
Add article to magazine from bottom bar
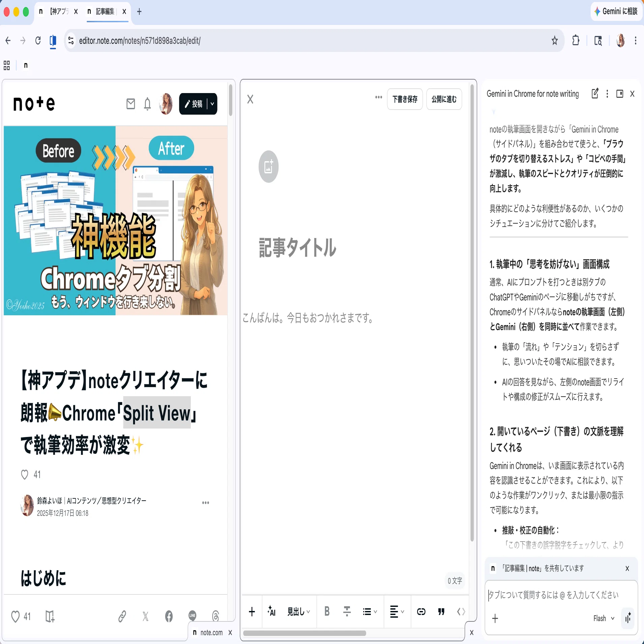pyautogui.click(x=50, y=617)
